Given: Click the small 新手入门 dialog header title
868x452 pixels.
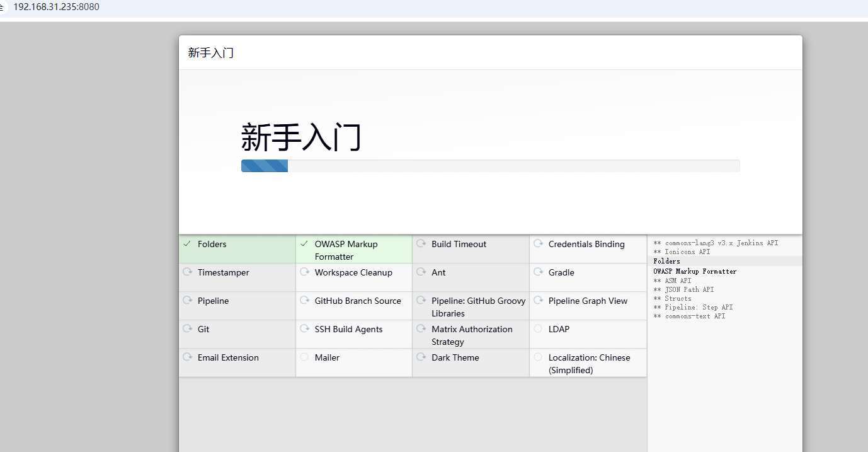Looking at the screenshot, I should [x=210, y=53].
